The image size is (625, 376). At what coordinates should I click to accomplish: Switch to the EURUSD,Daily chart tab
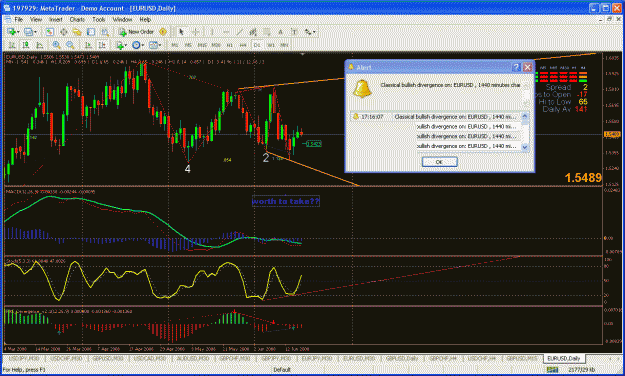tap(563, 358)
